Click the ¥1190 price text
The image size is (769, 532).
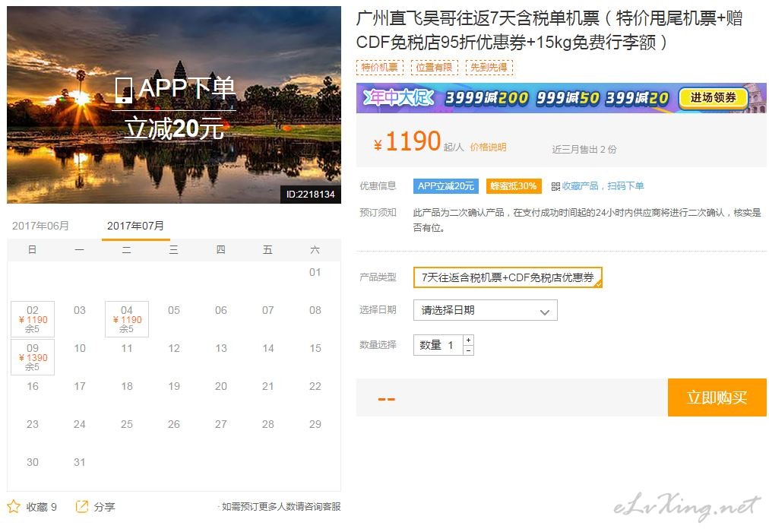coord(407,141)
